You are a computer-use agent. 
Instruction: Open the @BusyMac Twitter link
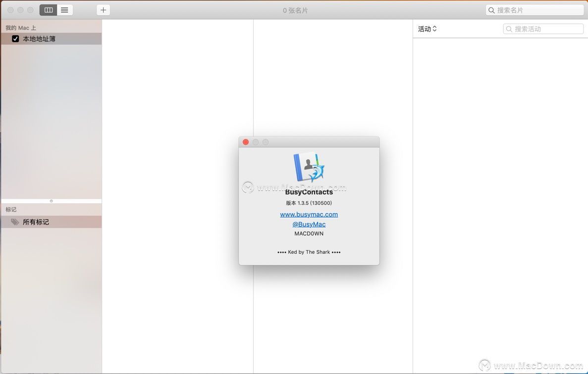pyautogui.click(x=309, y=224)
